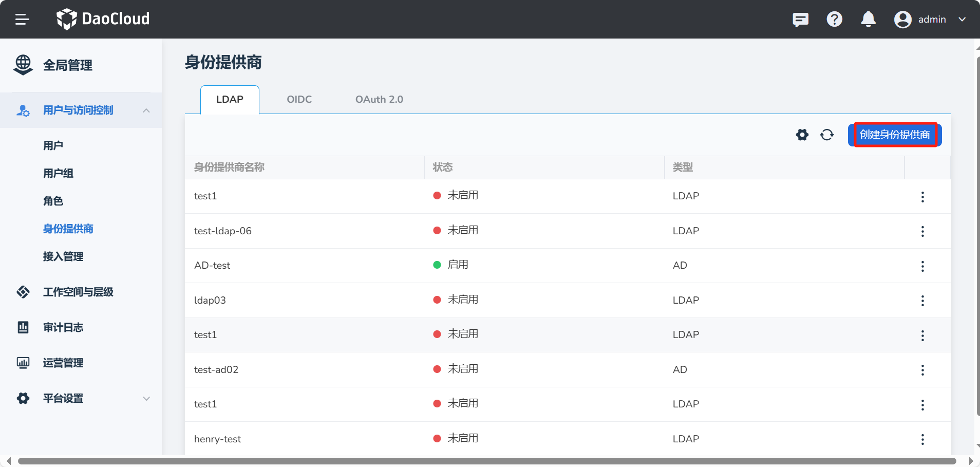Go to 审计日志 in the sidebar
The image size is (980, 467).
(x=63, y=327)
